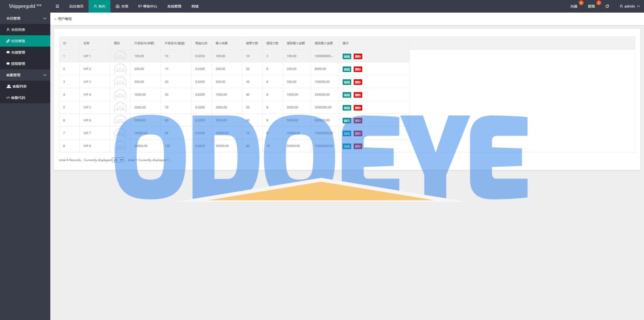This screenshot has width=644, height=320.
Task: Toggle the sidebar collapse hamburger icon
Action: tap(57, 6)
